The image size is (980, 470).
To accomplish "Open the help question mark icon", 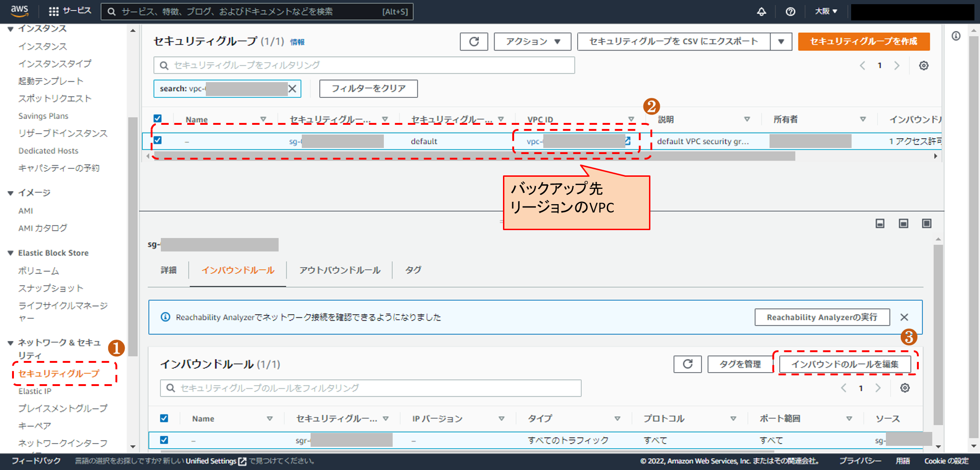I will [x=790, y=12].
